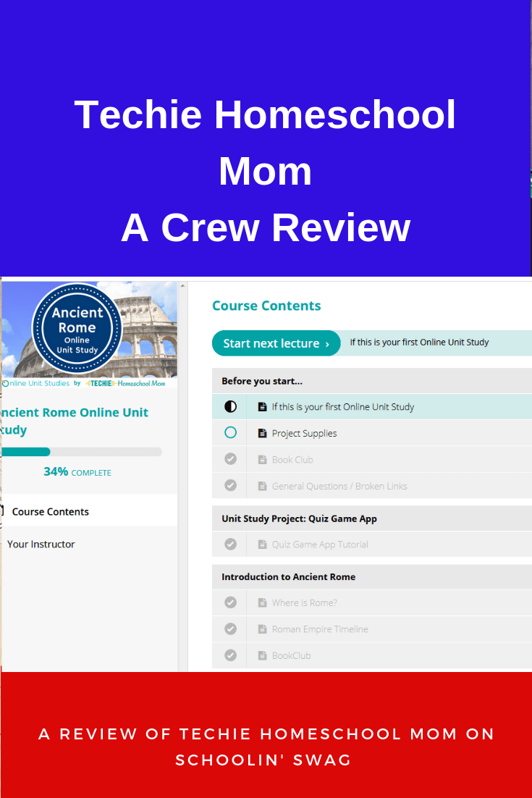Image resolution: width=532 pixels, height=798 pixels.
Task: Mark Project Supplies empty circle as complete
Action: 230,433
